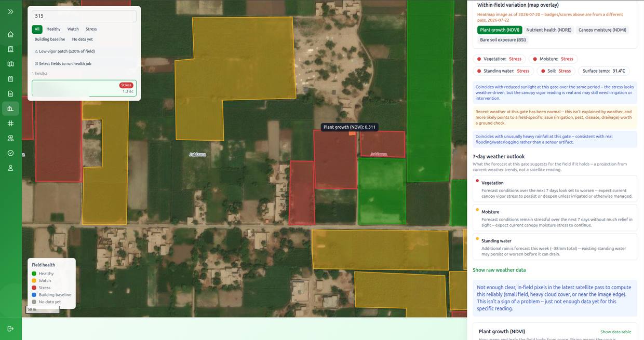644x340 pixels.
Task: Open the check-circle icon in sidebar
Action: tap(10, 153)
